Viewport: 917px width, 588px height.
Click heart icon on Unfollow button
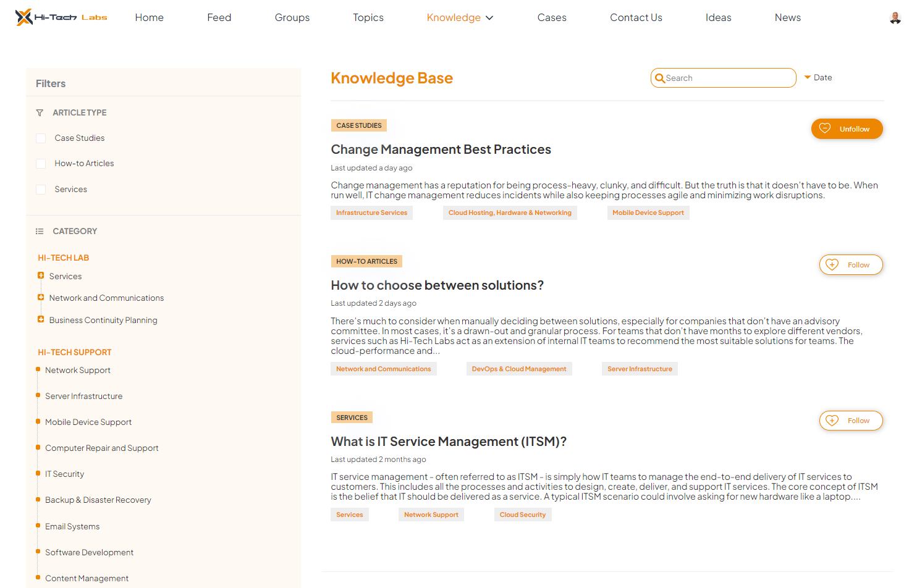pyautogui.click(x=825, y=128)
